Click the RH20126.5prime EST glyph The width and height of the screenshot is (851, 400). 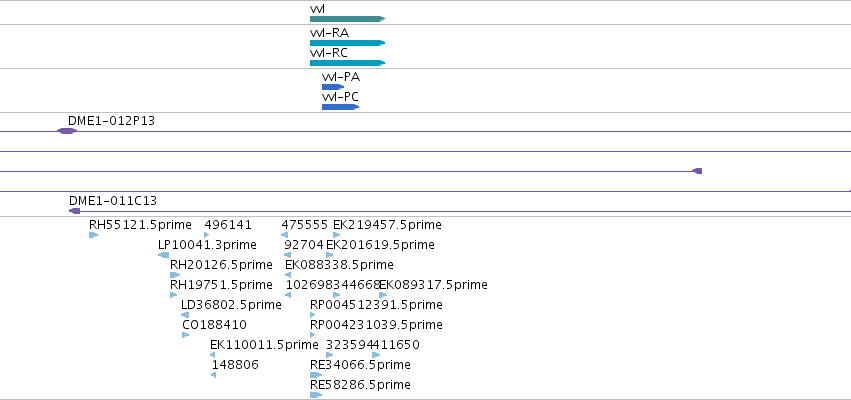pos(175,275)
